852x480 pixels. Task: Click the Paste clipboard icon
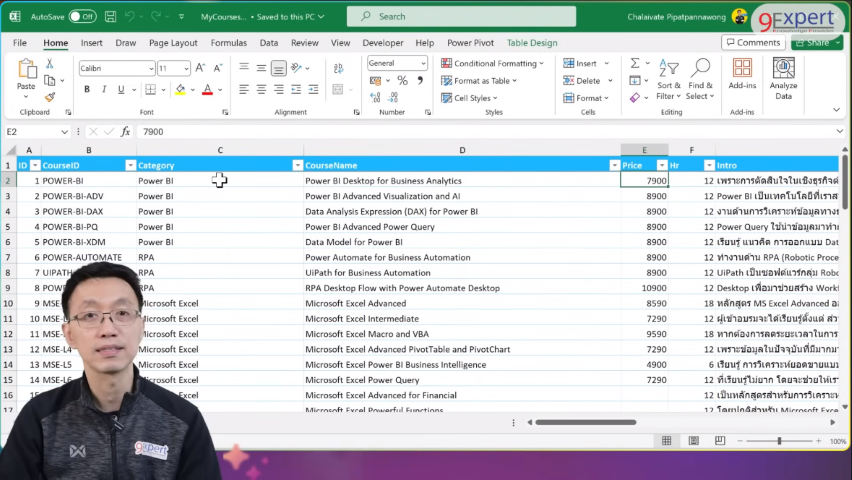coord(26,69)
